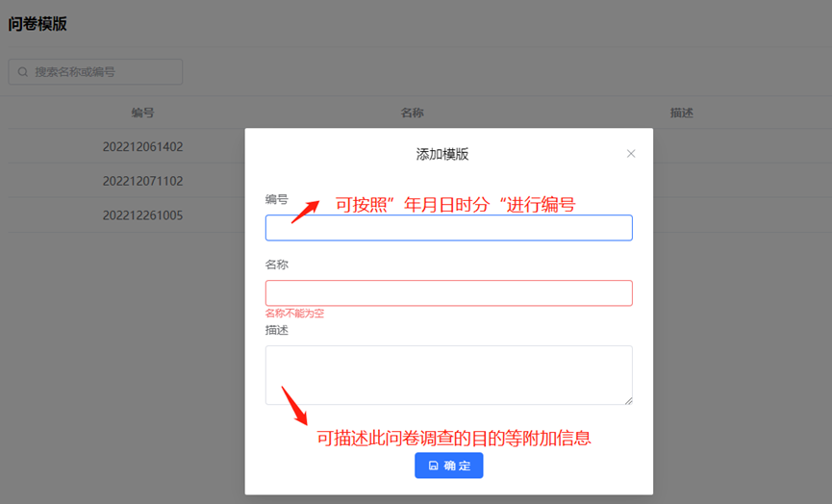Click the search box 搜索名称或编号
The width and height of the screenshot is (832, 504).
pos(95,71)
